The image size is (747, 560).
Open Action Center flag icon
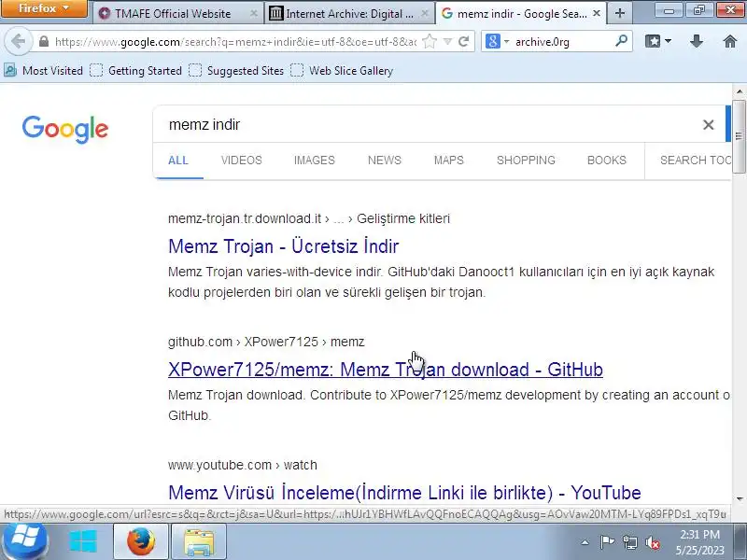coord(608,542)
